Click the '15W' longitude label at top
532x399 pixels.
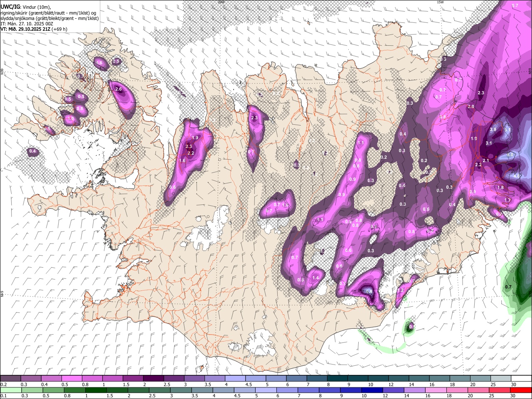click(x=440, y=2)
